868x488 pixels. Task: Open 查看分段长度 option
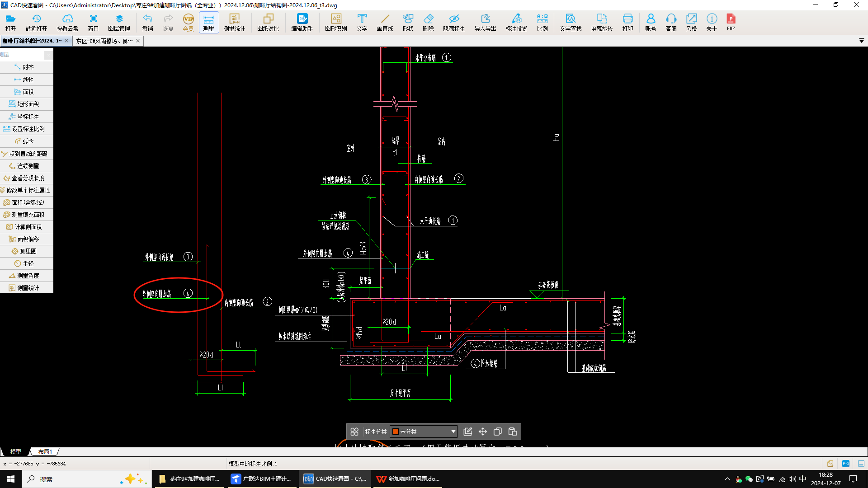point(27,178)
